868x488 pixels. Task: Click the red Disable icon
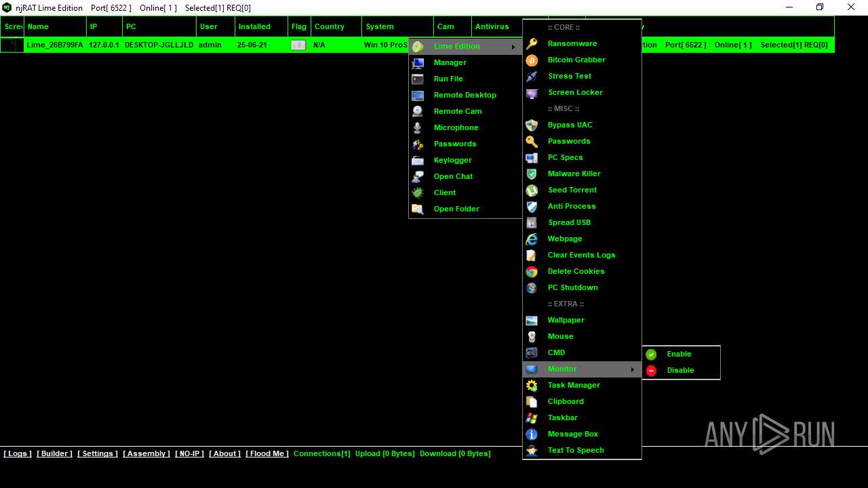[651, 370]
